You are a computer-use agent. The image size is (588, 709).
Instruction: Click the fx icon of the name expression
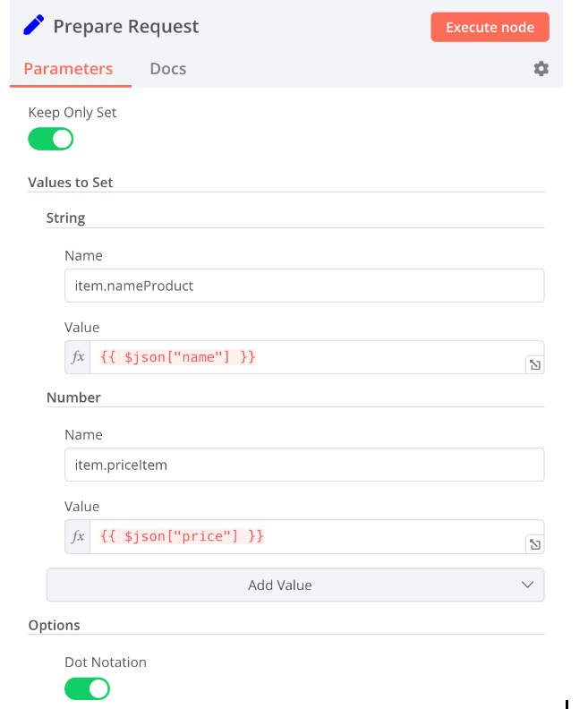(78, 357)
